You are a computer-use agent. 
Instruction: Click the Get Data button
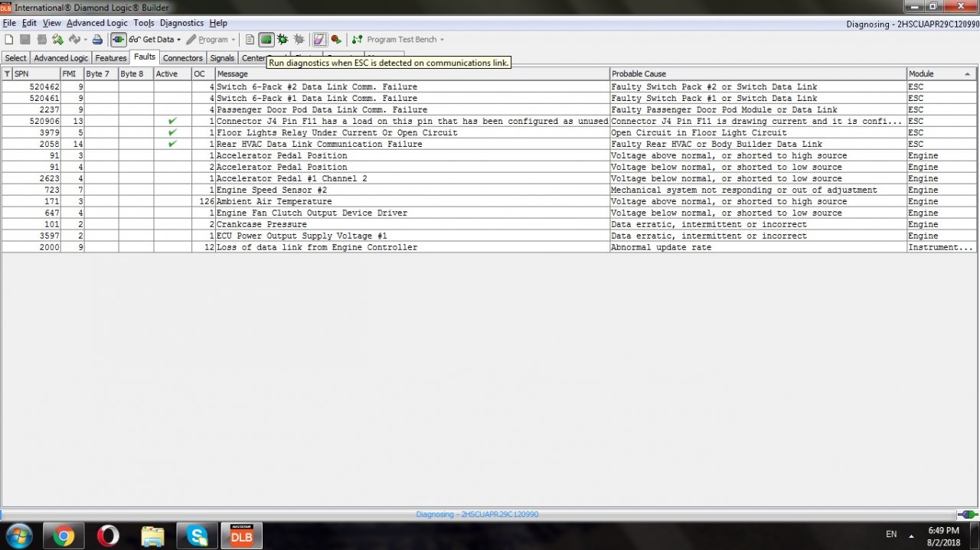(x=152, y=40)
